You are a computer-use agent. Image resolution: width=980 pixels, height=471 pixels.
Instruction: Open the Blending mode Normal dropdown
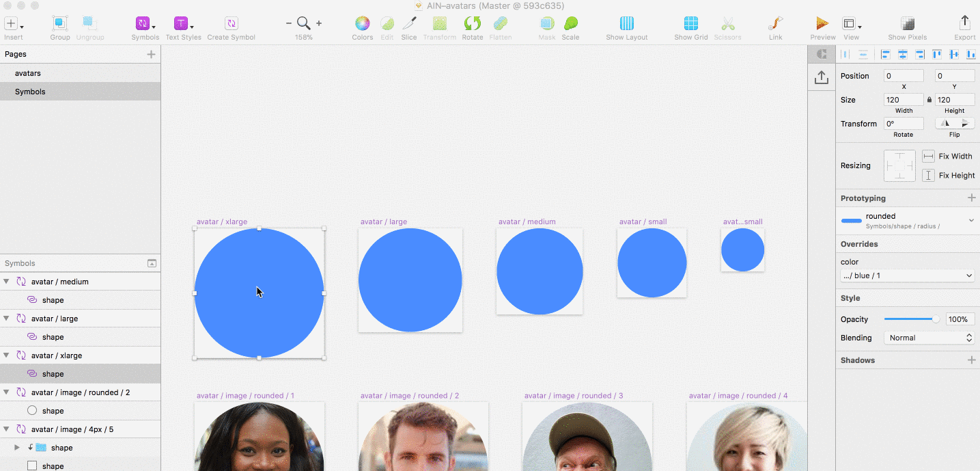click(929, 338)
